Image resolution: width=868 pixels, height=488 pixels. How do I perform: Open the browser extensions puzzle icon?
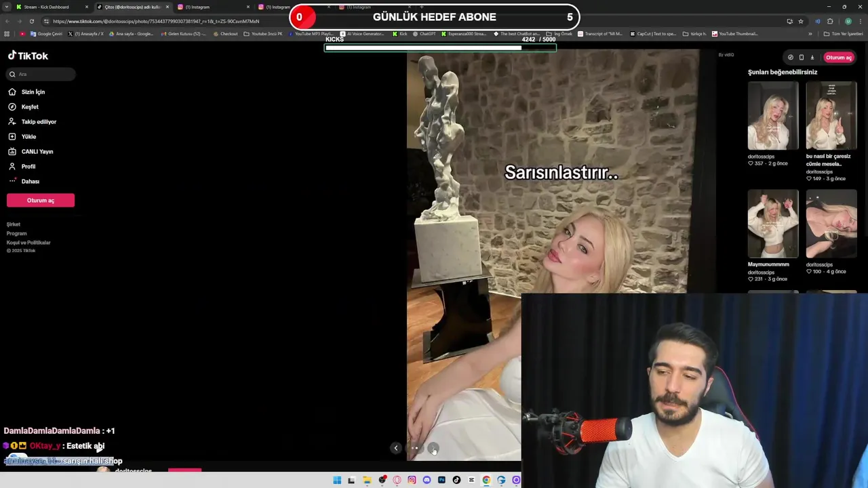[829, 21]
